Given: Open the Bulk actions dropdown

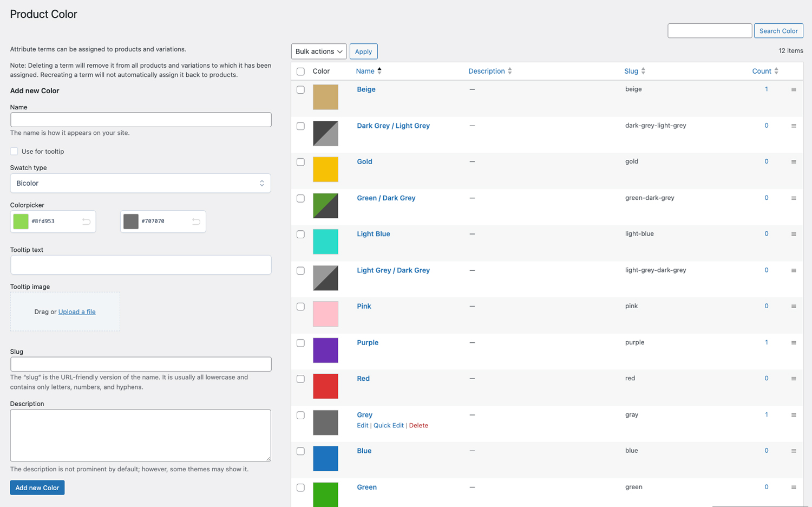Looking at the screenshot, I should click(318, 51).
